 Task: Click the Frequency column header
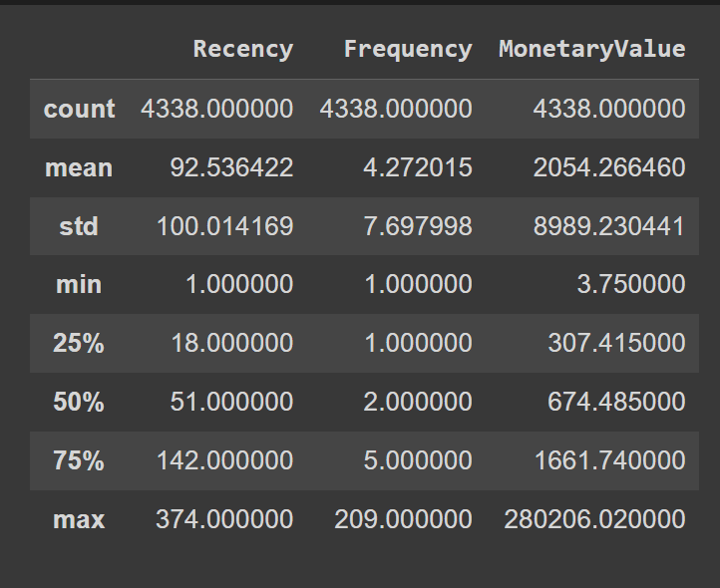[x=408, y=49]
